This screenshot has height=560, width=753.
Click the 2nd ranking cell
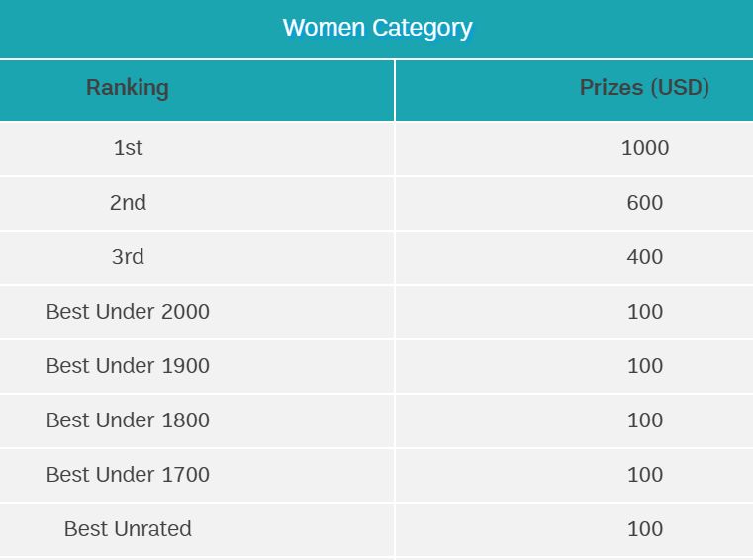(x=128, y=203)
